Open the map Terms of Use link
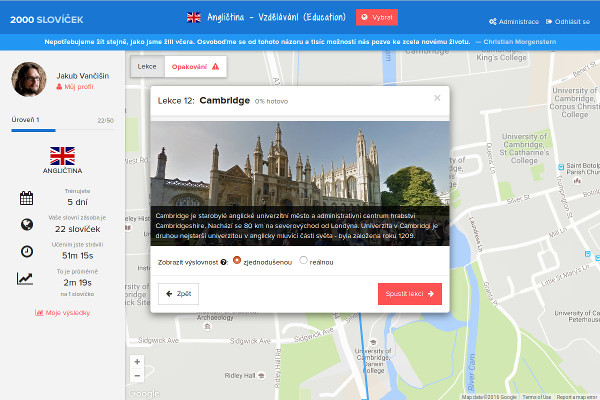The height and width of the screenshot is (400, 600). pos(536,397)
